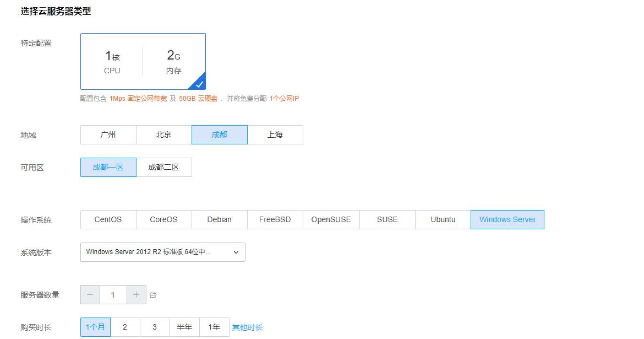This screenshot has width=644, height=339.
Task: Open the 系统版本 Windows Server 2012 dropdown
Action: [162, 252]
